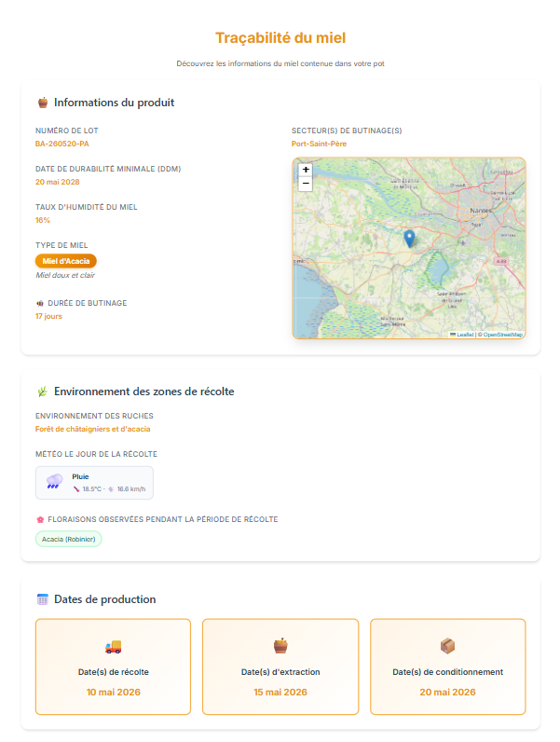Open the OpenStreetMap attribution link
This screenshot has width=560, height=742.
coord(502,335)
